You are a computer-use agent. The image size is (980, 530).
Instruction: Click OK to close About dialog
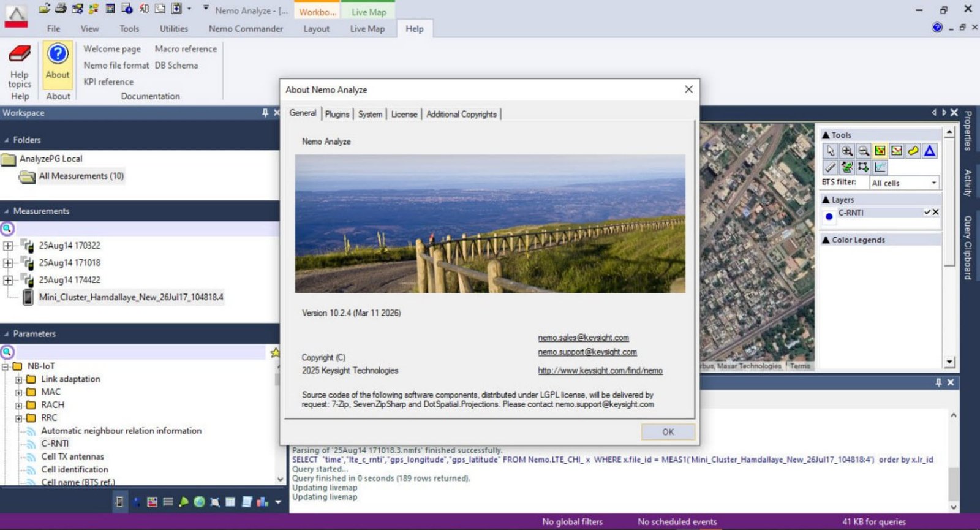pyautogui.click(x=668, y=432)
